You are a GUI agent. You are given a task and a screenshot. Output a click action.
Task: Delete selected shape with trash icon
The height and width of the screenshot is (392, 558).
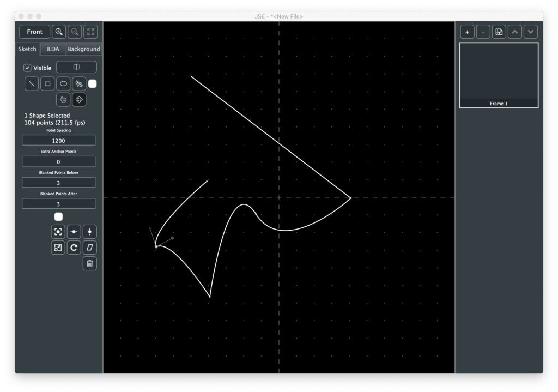click(90, 264)
